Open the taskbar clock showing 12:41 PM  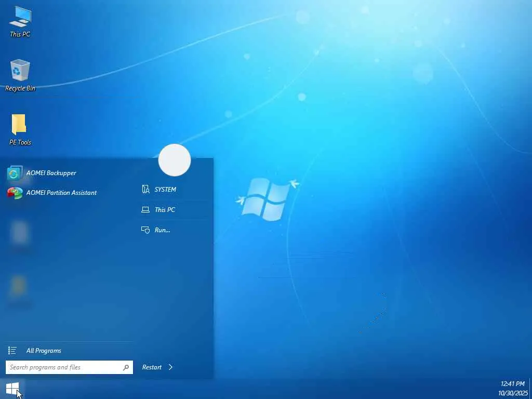[512, 384]
